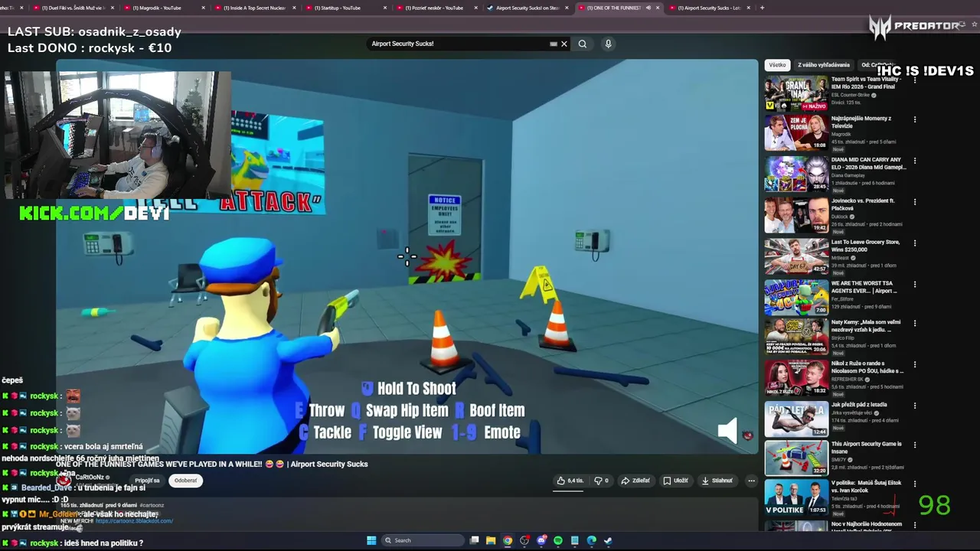Dislike the video with thumbs-down button
This screenshot has width=980, height=551.
click(x=602, y=481)
